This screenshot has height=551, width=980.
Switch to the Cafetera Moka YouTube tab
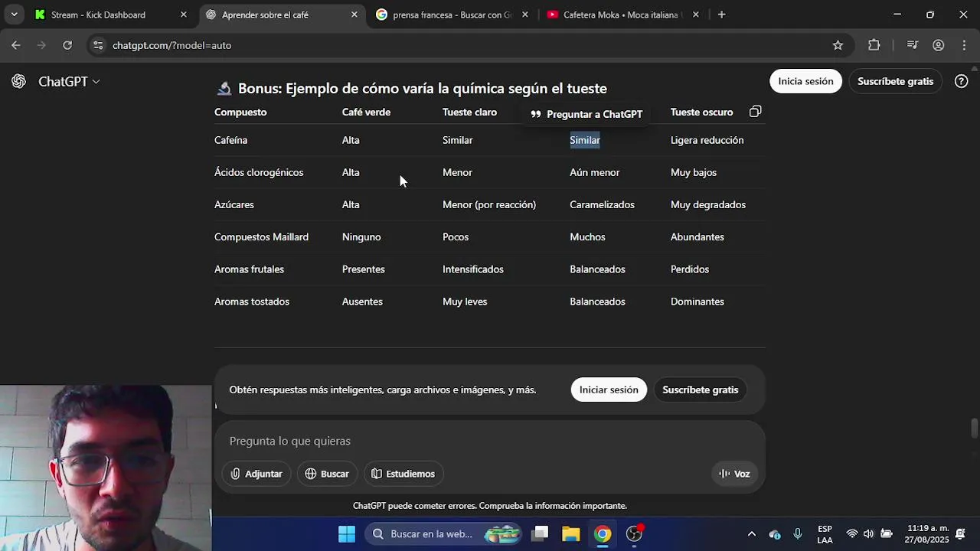coord(623,15)
